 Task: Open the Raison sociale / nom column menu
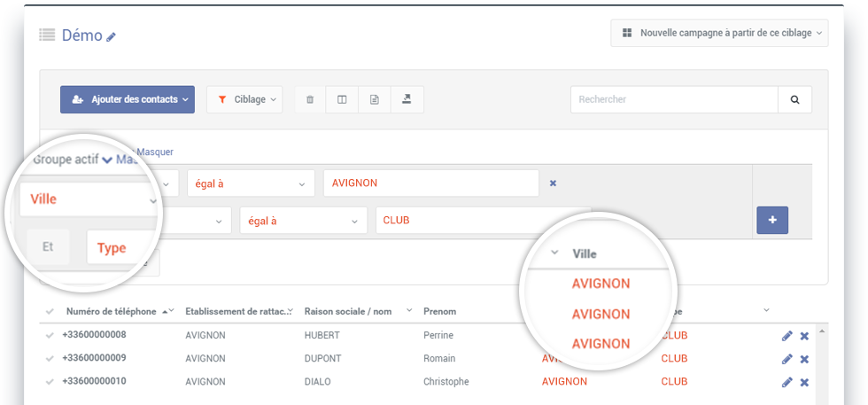(409, 310)
